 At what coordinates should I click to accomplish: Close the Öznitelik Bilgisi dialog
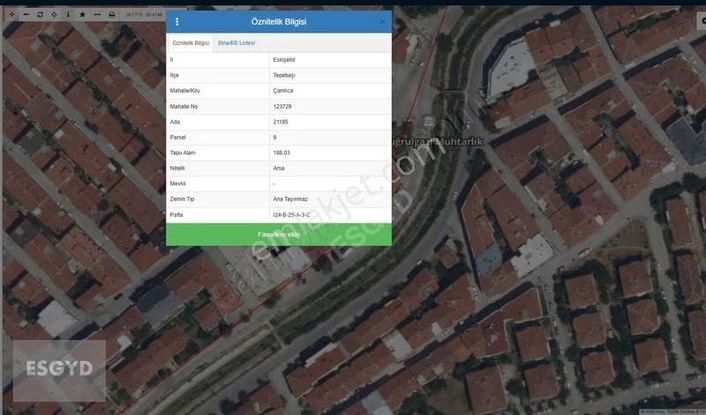(x=382, y=21)
